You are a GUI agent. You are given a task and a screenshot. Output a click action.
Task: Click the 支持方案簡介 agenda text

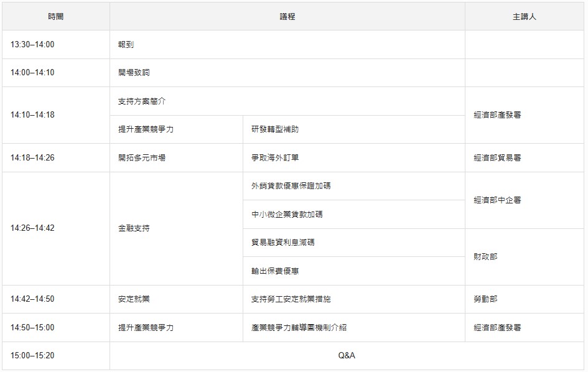click(142, 101)
